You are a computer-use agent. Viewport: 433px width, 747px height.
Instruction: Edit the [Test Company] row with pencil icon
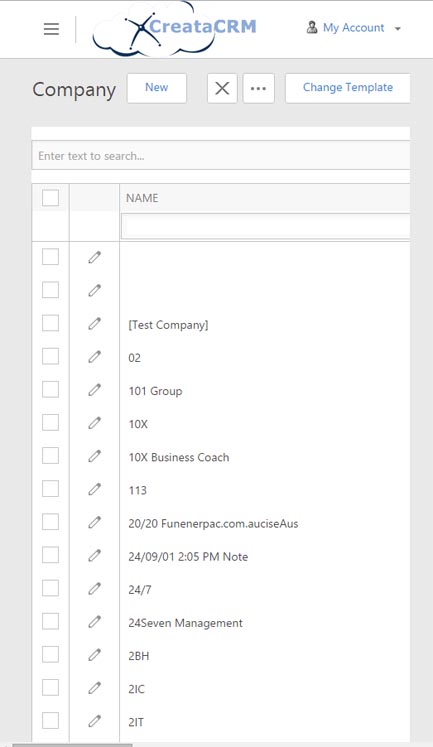pos(94,324)
